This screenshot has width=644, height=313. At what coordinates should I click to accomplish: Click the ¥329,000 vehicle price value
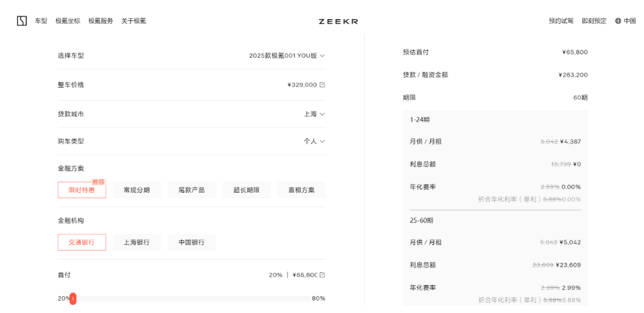pyautogui.click(x=302, y=85)
